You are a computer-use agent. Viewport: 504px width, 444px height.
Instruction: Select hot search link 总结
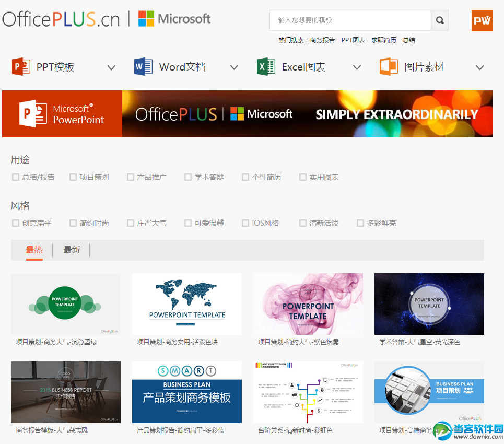pyautogui.click(x=409, y=40)
